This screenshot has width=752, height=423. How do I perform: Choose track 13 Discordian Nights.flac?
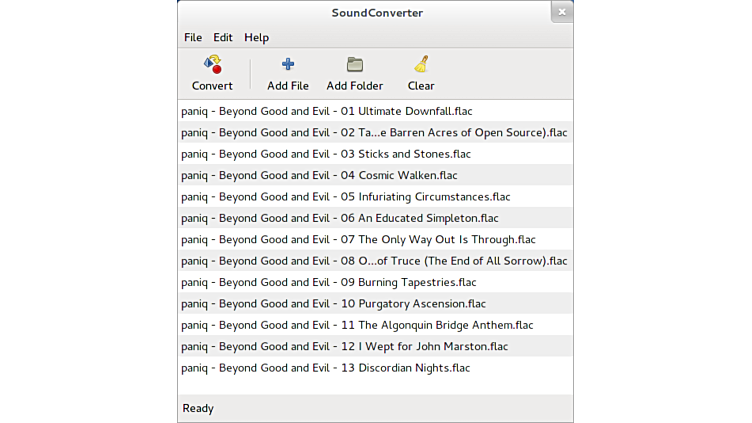(x=325, y=368)
